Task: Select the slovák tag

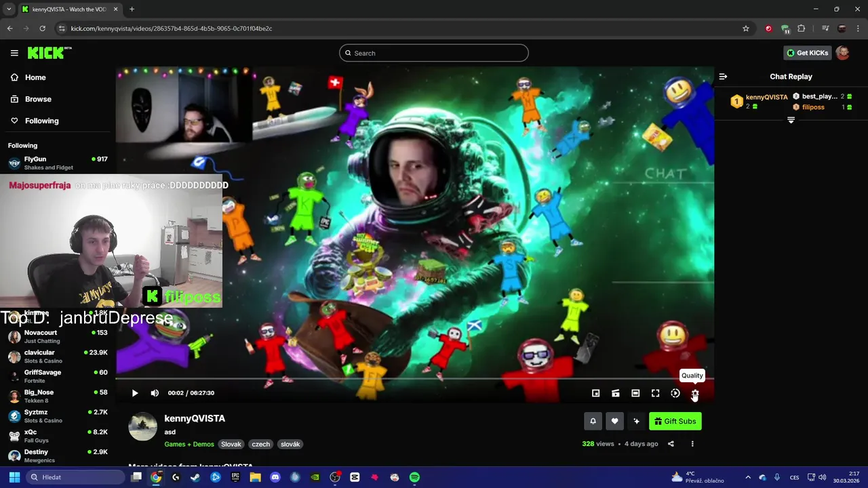Action: tap(290, 444)
